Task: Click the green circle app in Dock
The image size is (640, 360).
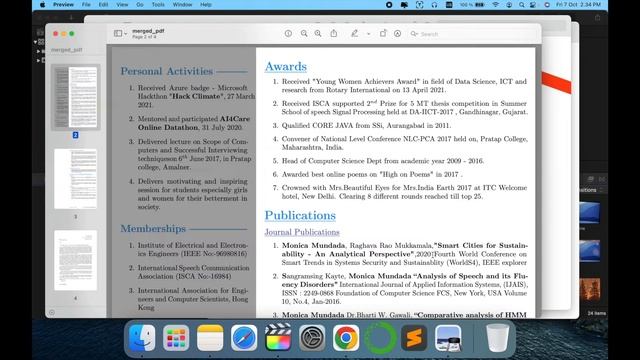Action: click(380, 338)
